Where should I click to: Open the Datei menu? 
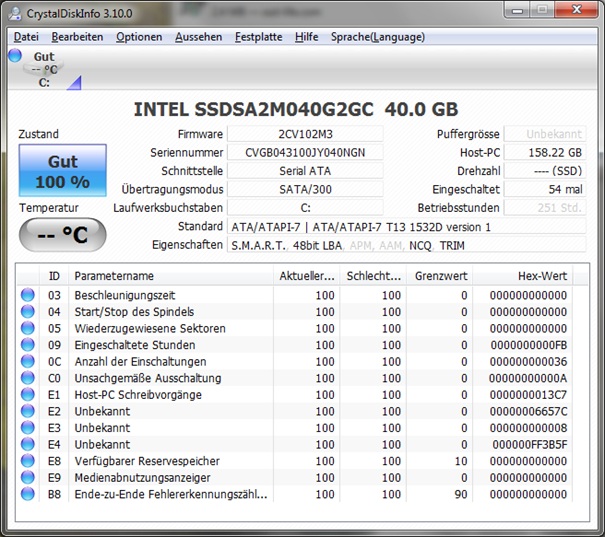point(26,37)
